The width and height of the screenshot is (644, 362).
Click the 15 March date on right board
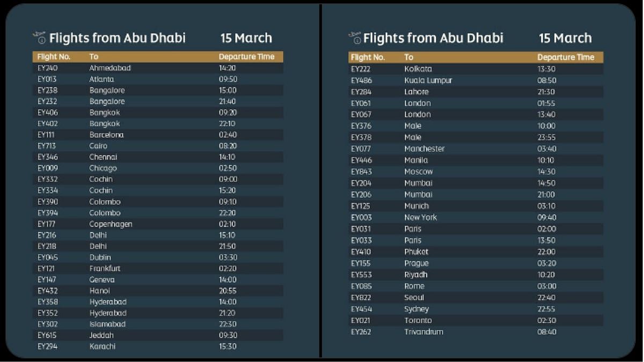coord(565,38)
